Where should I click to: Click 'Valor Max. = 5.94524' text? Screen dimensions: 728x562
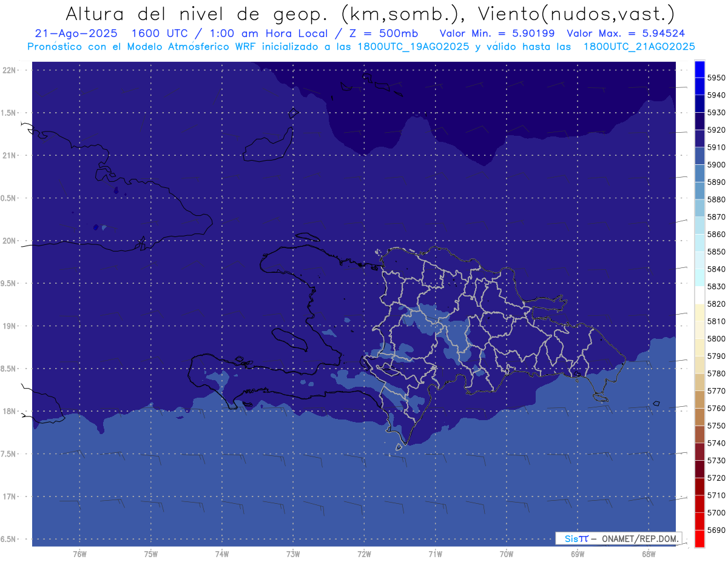[x=625, y=34]
